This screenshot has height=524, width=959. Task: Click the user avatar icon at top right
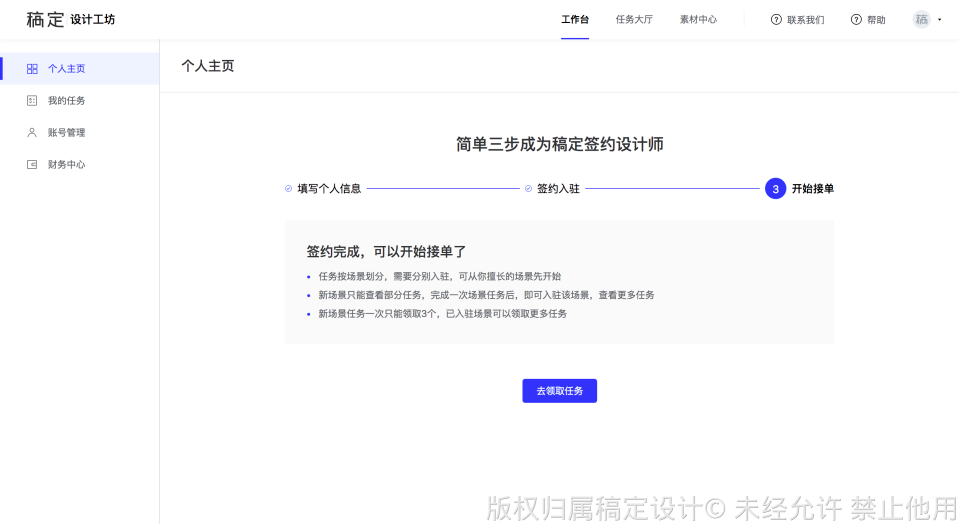921,19
